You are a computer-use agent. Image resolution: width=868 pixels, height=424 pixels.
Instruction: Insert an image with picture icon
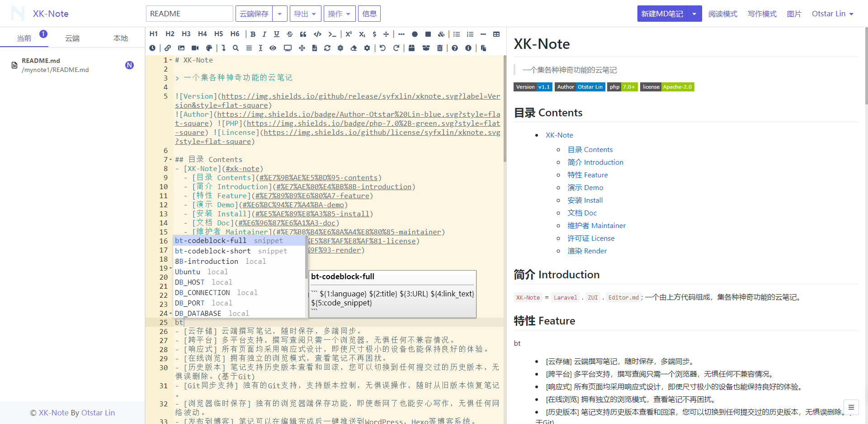(x=181, y=48)
